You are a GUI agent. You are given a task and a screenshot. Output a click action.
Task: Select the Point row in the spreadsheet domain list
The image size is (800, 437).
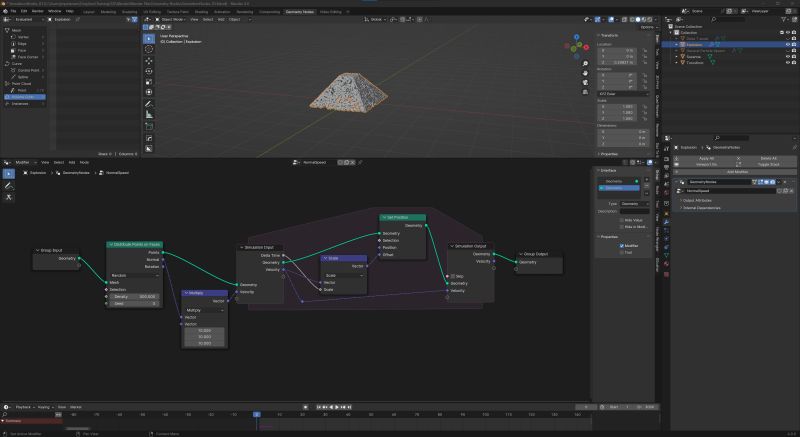point(24,90)
